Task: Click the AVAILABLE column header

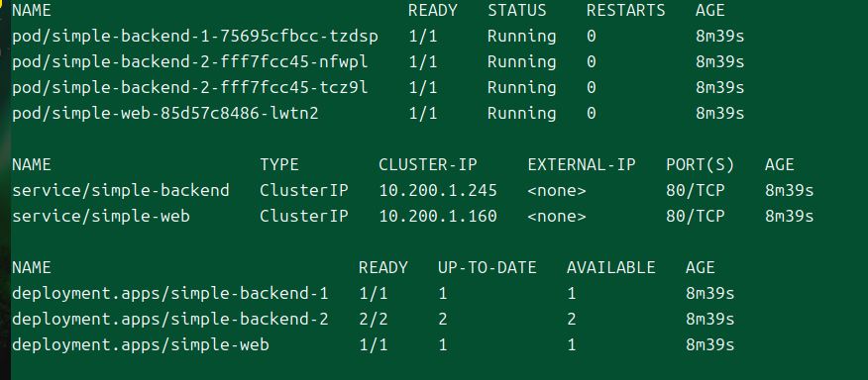Action: point(610,268)
